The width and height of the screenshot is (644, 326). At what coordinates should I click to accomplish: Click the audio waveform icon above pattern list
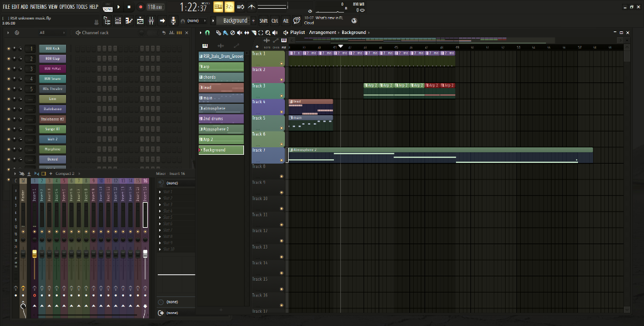(221, 46)
